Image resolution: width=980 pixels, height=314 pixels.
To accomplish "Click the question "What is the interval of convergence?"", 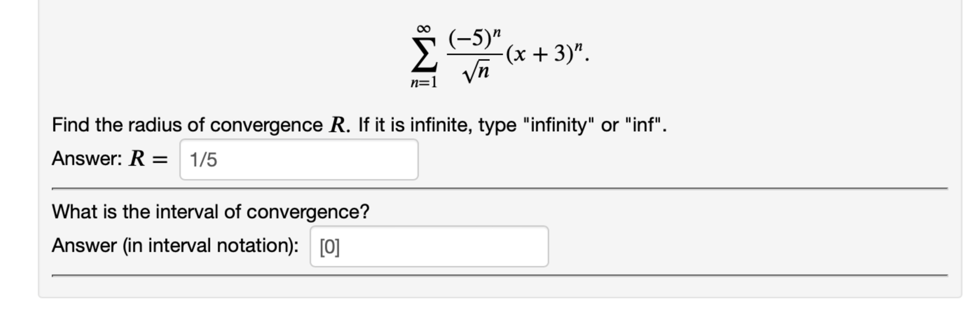I will 211,211.
